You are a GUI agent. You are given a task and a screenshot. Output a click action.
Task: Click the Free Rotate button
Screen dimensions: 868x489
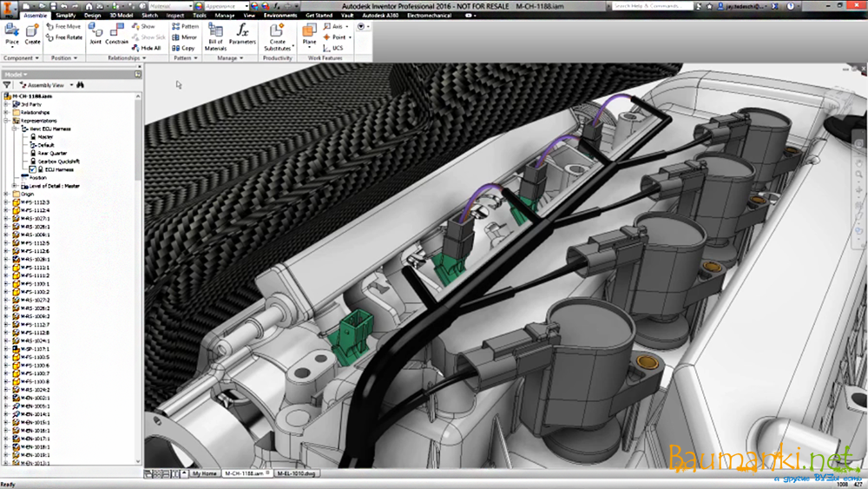(x=64, y=37)
